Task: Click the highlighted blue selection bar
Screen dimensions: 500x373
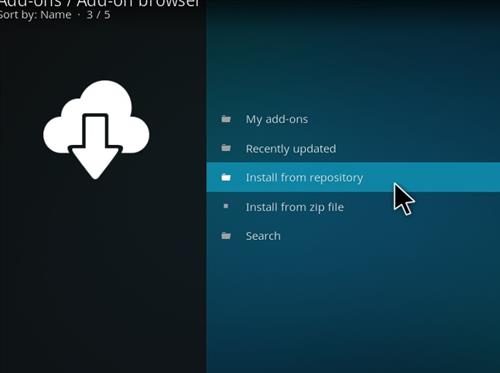Action: pos(353,177)
